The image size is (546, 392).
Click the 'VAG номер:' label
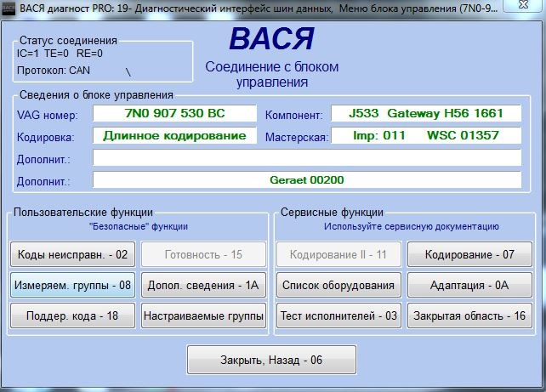48,115
